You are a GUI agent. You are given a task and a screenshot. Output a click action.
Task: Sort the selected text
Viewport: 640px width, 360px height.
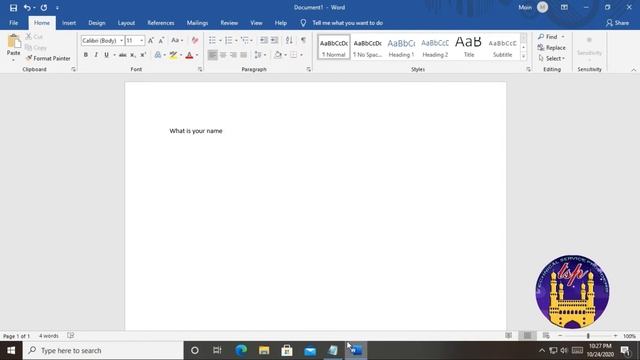click(x=289, y=40)
